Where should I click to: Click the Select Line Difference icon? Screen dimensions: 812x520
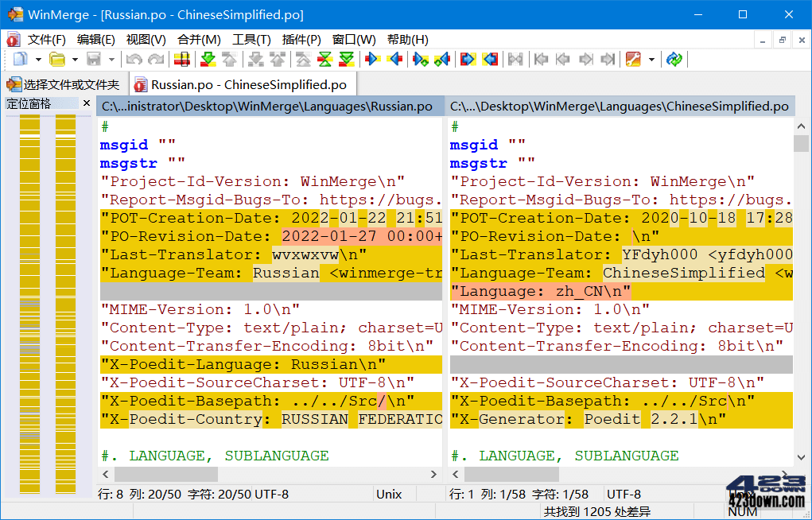[x=182, y=59]
